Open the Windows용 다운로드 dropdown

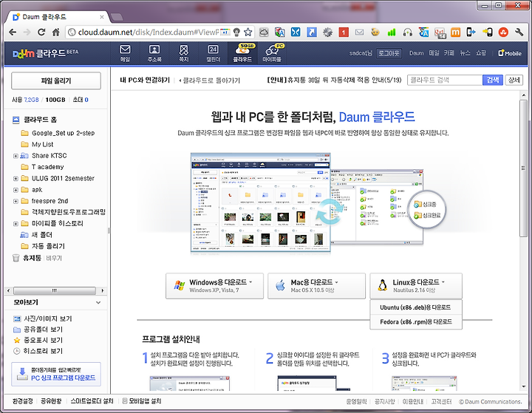click(x=214, y=286)
